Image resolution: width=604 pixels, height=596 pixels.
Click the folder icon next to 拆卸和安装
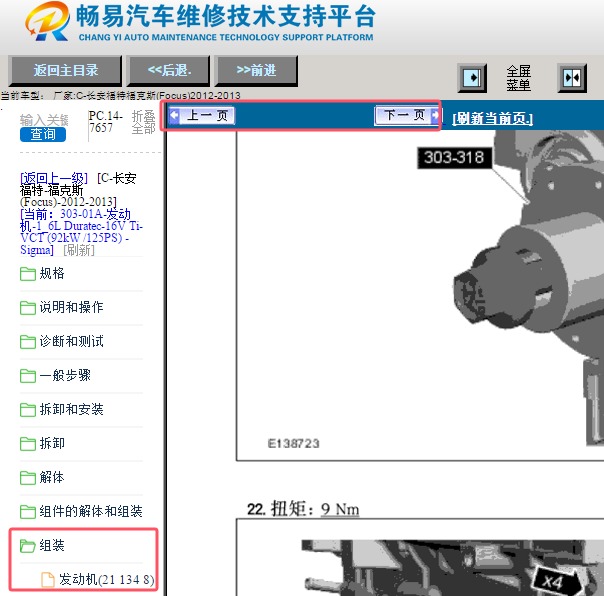(28, 410)
